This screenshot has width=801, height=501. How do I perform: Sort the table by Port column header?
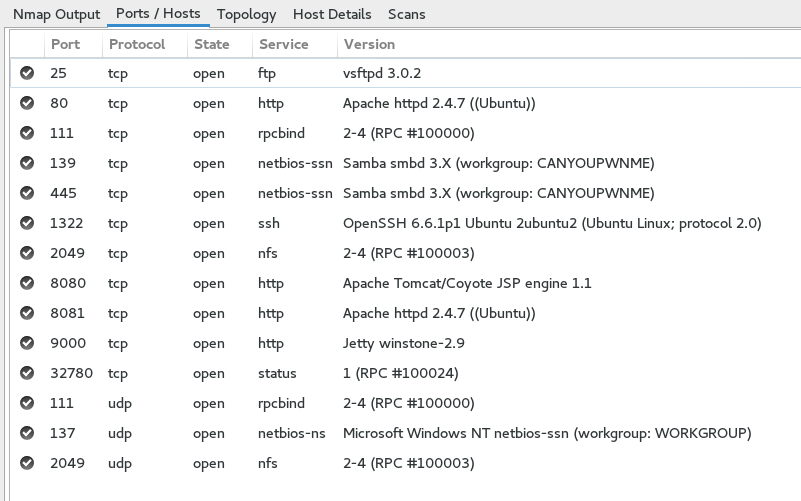coord(66,44)
